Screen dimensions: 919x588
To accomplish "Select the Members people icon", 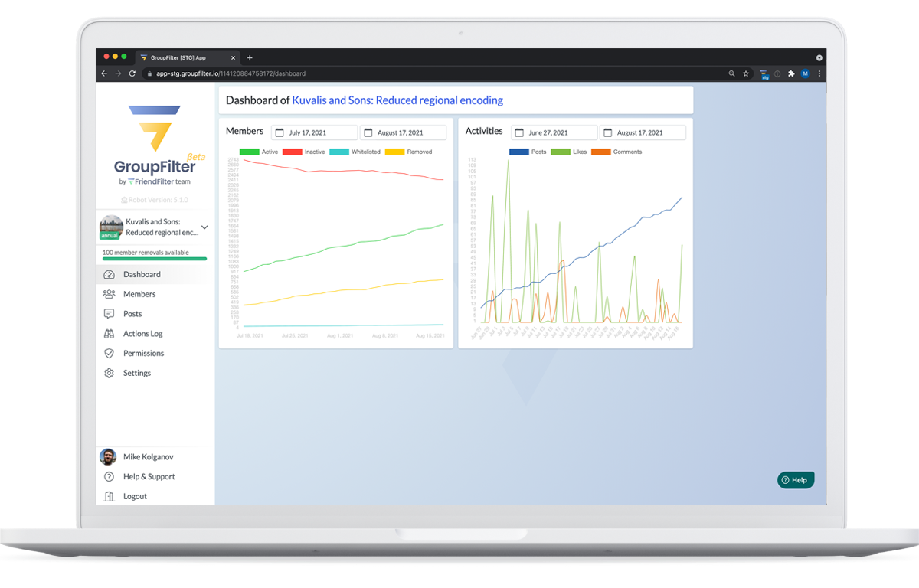I will point(108,294).
